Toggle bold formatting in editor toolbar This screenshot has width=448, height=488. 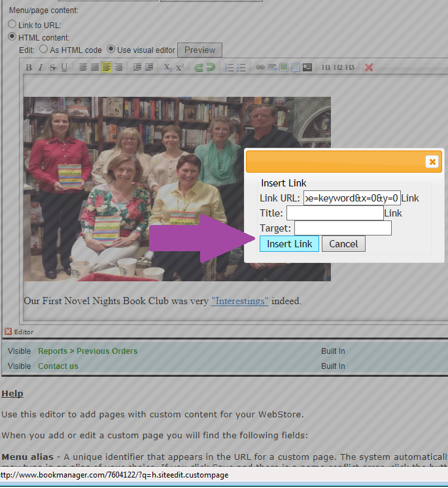pos(29,67)
